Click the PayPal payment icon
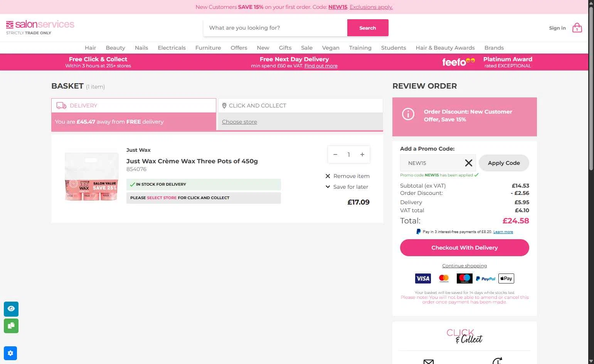Screen dimensions: 594x364 point(485,278)
